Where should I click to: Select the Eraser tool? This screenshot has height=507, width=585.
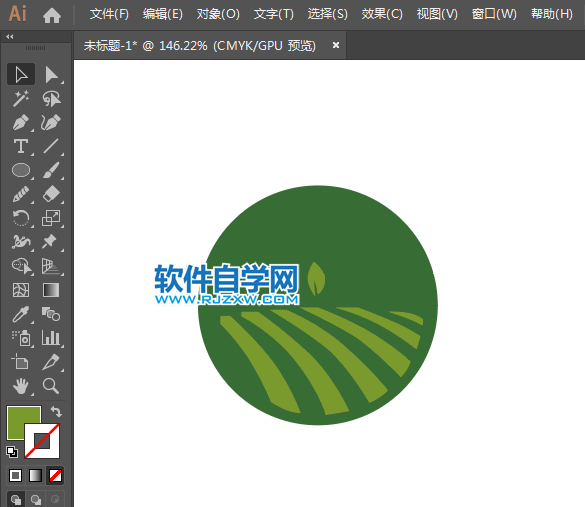pos(51,194)
